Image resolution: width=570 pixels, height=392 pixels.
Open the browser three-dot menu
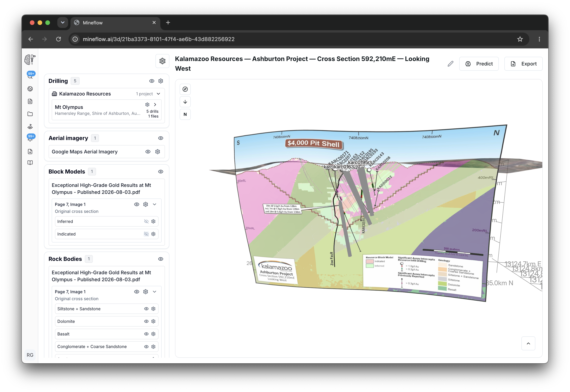click(539, 39)
